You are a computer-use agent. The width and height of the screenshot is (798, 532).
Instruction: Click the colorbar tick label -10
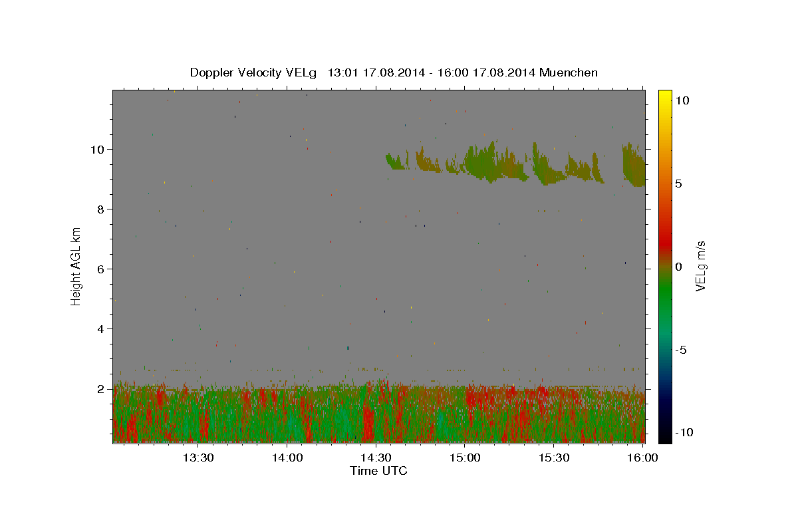[684, 432]
